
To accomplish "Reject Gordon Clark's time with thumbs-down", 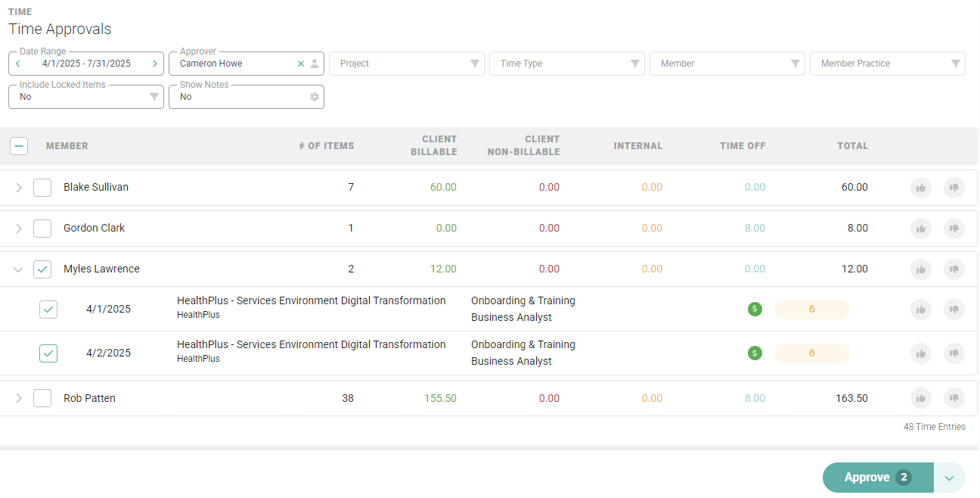I will click(954, 229).
